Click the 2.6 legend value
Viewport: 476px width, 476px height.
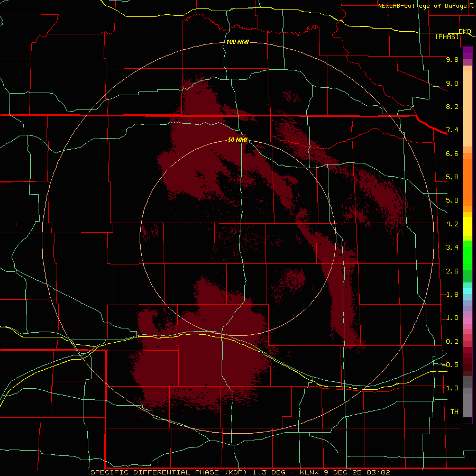point(452,271)
